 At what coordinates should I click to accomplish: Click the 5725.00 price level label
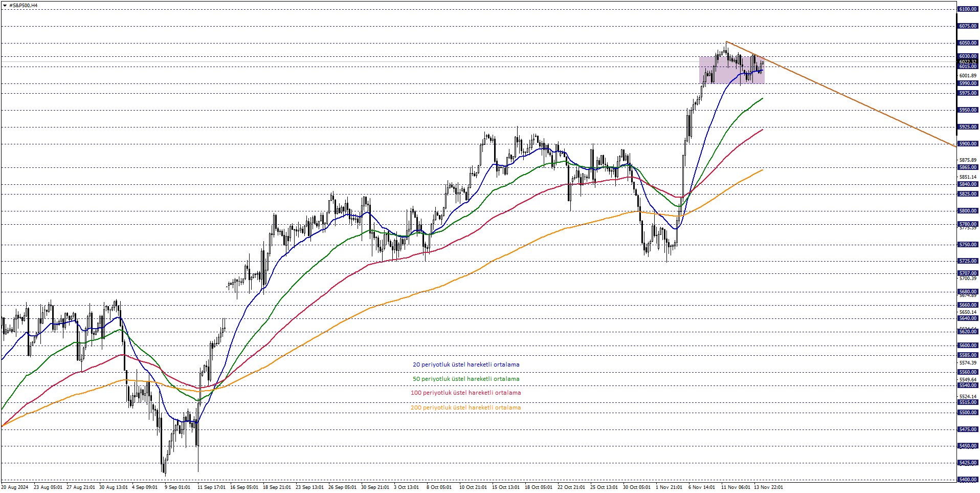click(x=968, y=261)
